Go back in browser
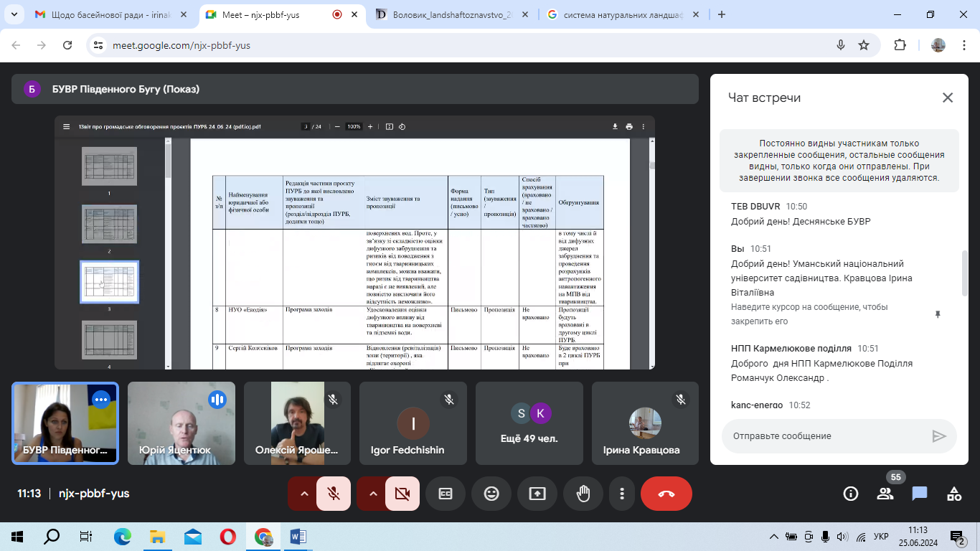980x551 pixels. click(x=16, y=45)
